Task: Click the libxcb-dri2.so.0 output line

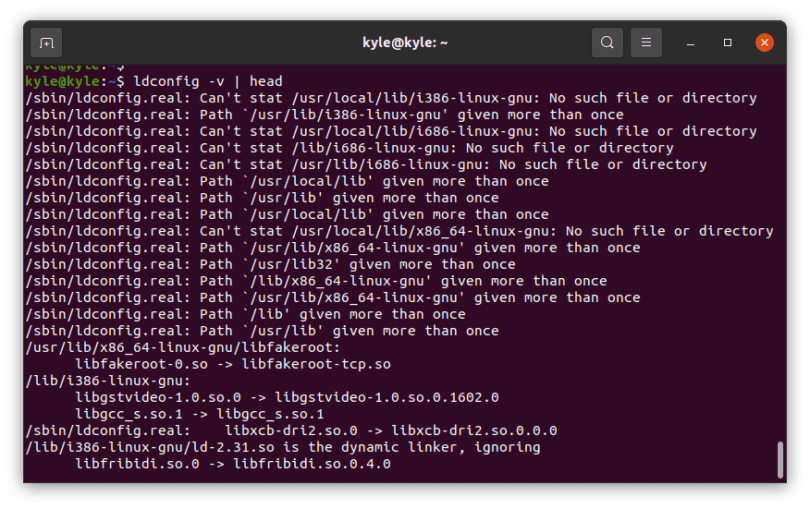Action: point(291,430)
